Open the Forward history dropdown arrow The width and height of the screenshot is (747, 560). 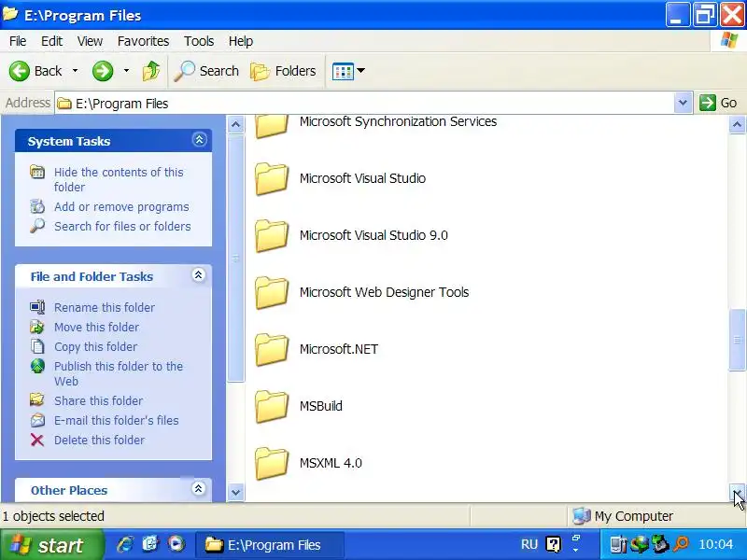coord(126,71)
